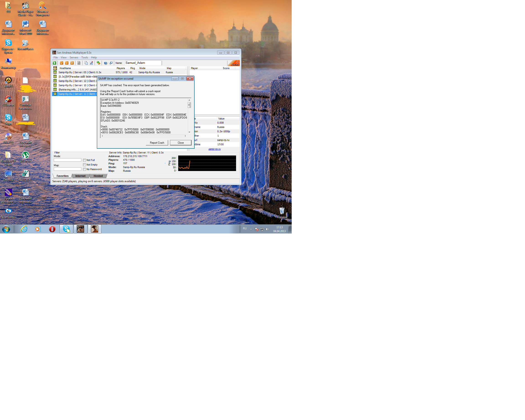Select the Samp-Rp.Ru Server: 10 row
Viewport: 525px width, 420px height.
point(75,85)
